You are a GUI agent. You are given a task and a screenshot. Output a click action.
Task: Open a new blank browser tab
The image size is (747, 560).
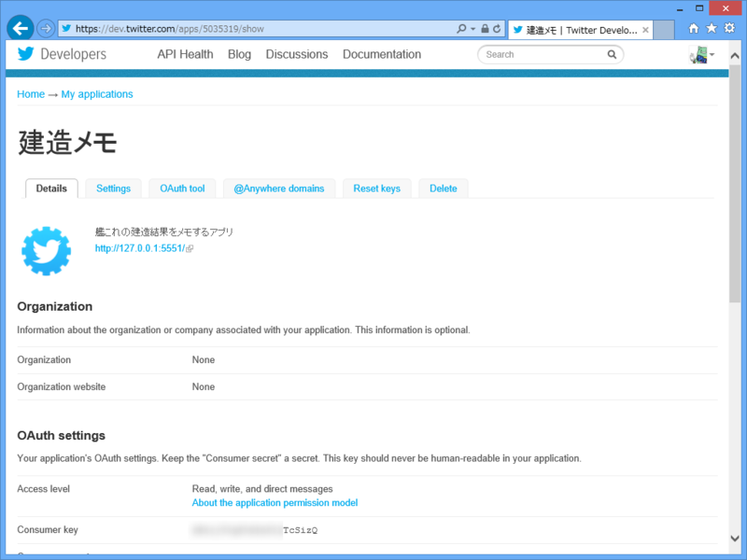(664, 30)
